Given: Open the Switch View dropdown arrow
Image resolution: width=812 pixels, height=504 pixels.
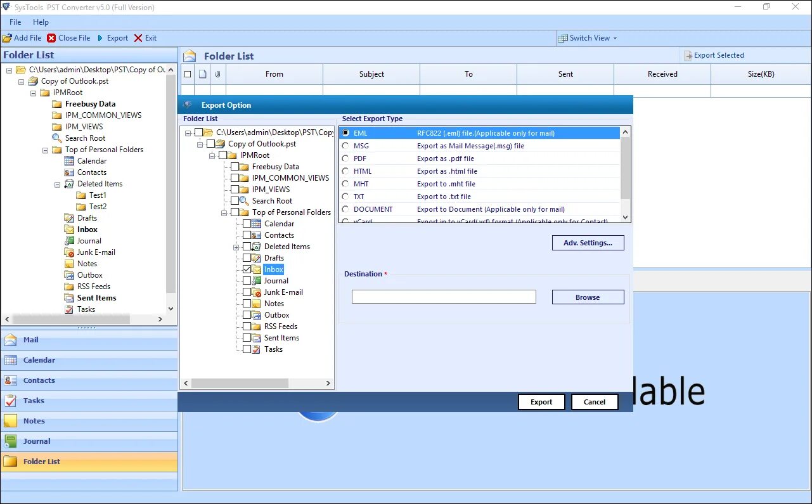Looking at the screenshot, I should [615, 38].
